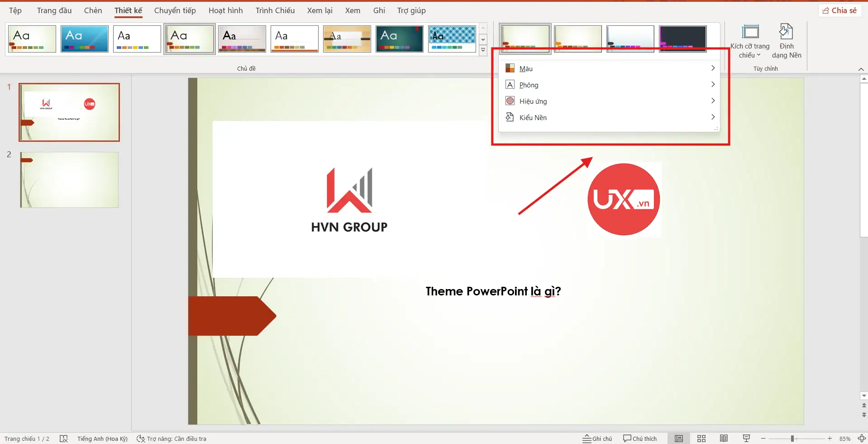The width and height of the screenshot is (868, 444).
Task: Zoom out with the minus button
Action: point(763,439)
